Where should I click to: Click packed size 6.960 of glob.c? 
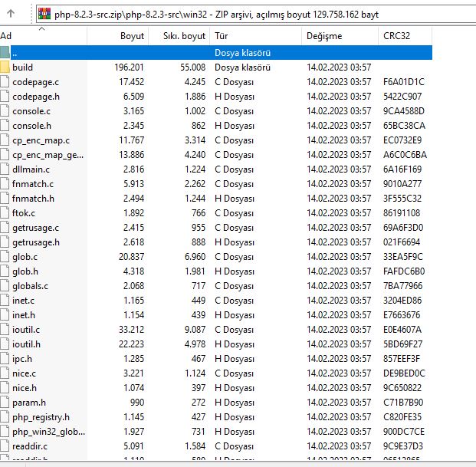click(195, 257)
